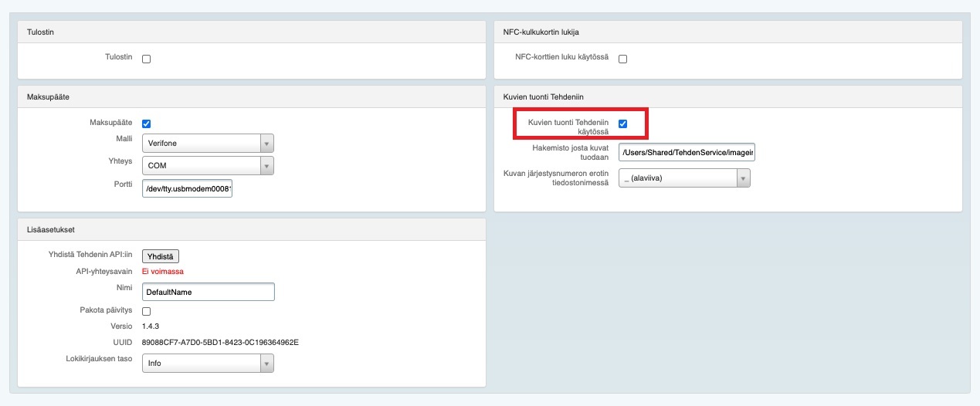Expand Lokikirjauksen taso dropdown showing Info
This screenshot has width=980, height=406.
pos(208,363)
